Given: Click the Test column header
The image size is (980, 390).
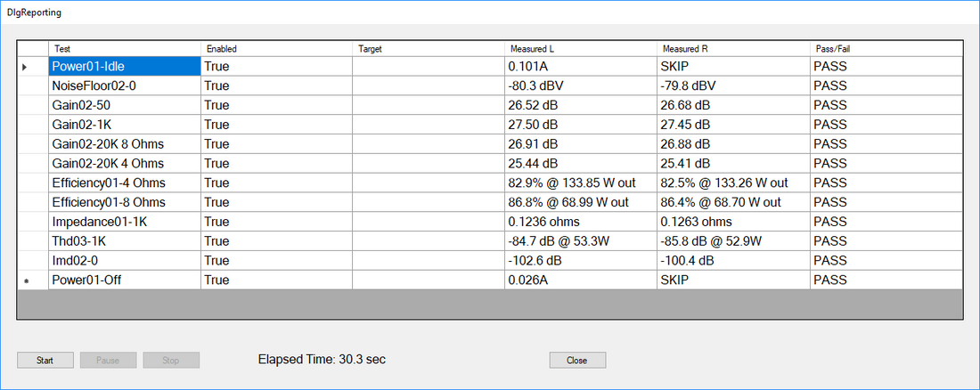Looking at the screenshot, I should 124,49.
